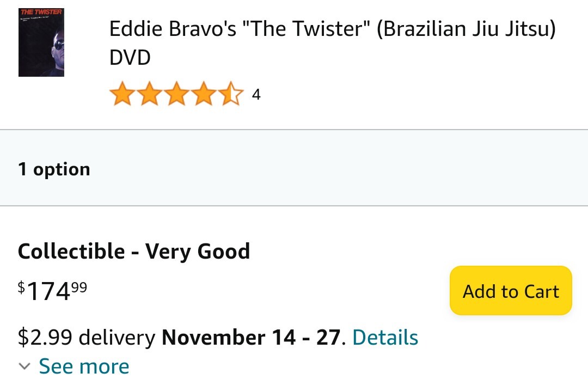Click the third orange rating star

click(176, 94)
